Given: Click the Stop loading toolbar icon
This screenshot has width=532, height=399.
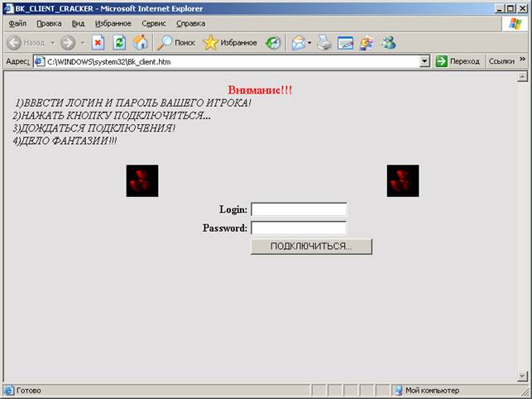Looking at the screenshot, I should click(x=98, y=42).
